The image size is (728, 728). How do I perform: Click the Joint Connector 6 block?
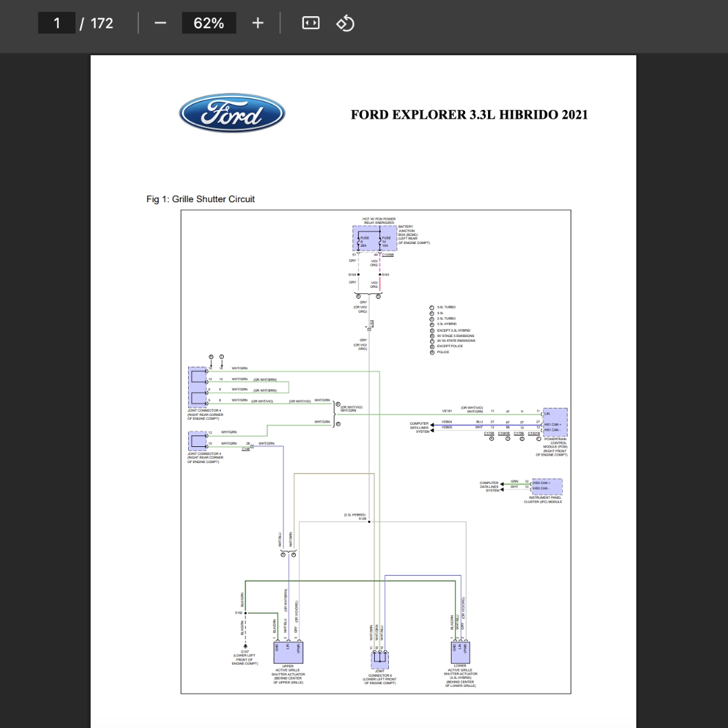tap(380, 659)
